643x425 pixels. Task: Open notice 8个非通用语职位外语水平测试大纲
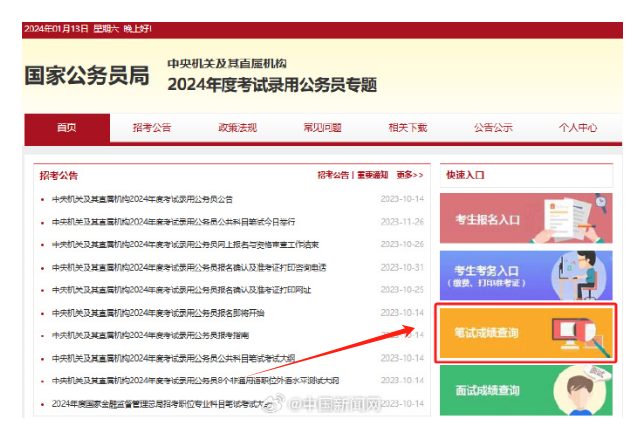point(195,381)
